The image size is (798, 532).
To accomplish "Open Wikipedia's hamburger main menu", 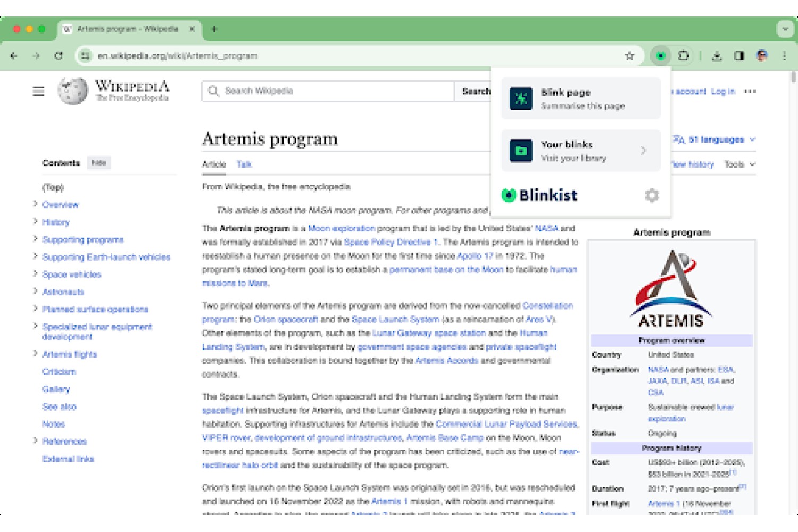I will [38, 91].
